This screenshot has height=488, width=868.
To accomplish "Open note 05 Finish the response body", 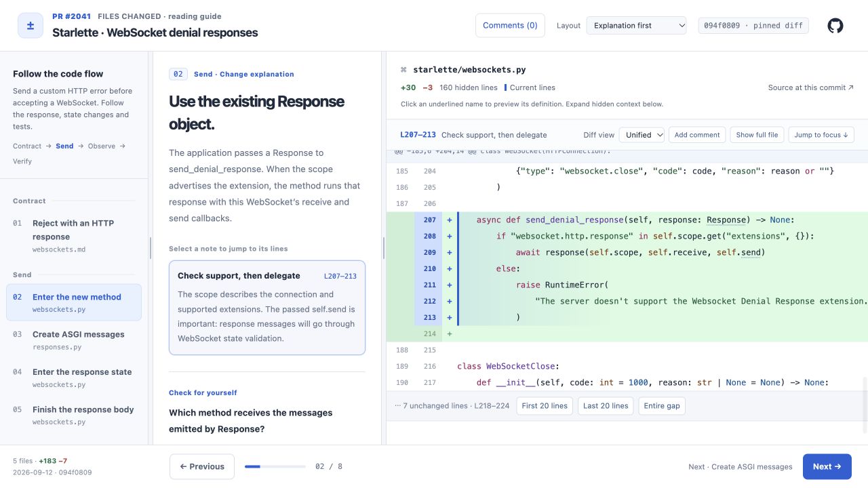I will click(74, 415).
